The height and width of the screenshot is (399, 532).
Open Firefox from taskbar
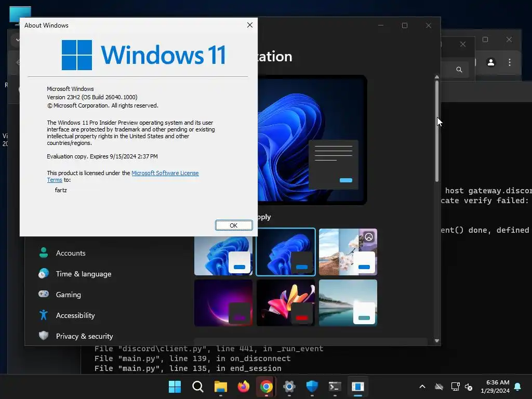tap(243, 387)
